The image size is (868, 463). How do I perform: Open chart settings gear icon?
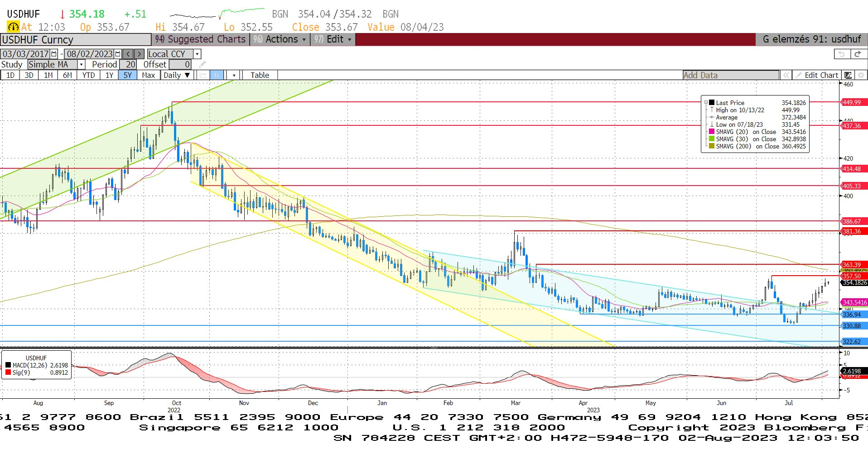(x=861, y=75)
